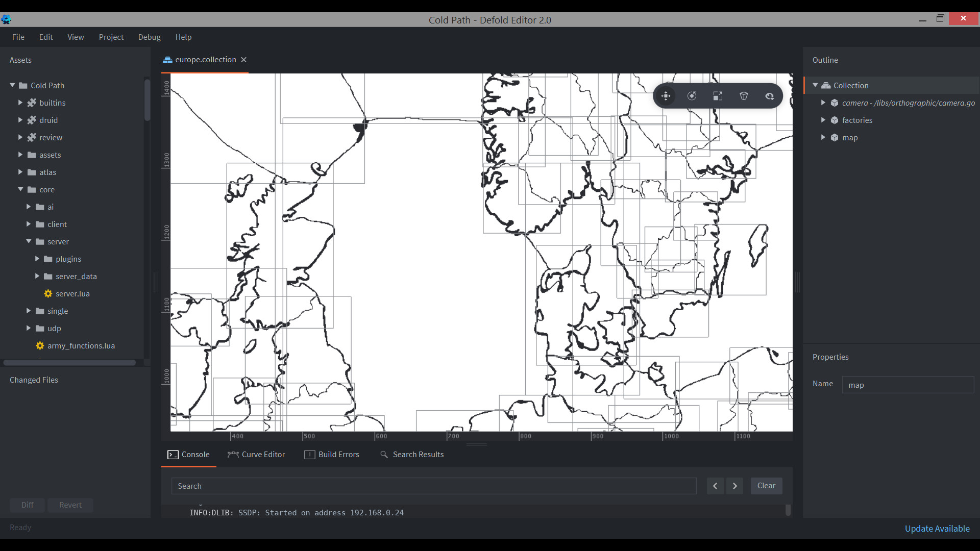Click the Clear button in Console
This screenshot has width=980, height=551.
pyautogui.click(x=766, y=486)
